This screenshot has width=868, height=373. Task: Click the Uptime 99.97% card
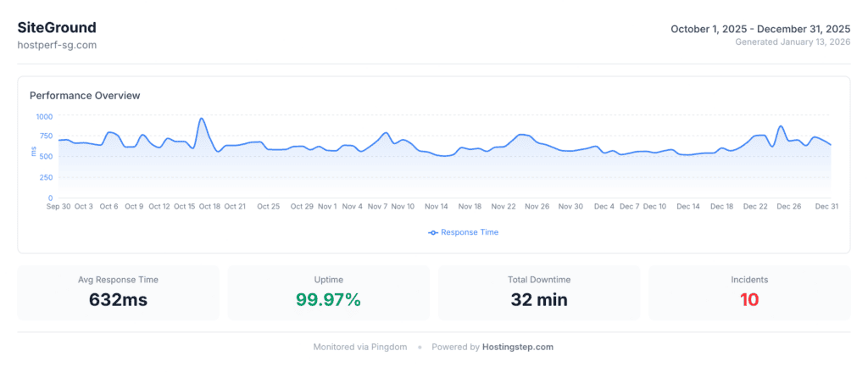pyautogui.click(x=328, y=292)
